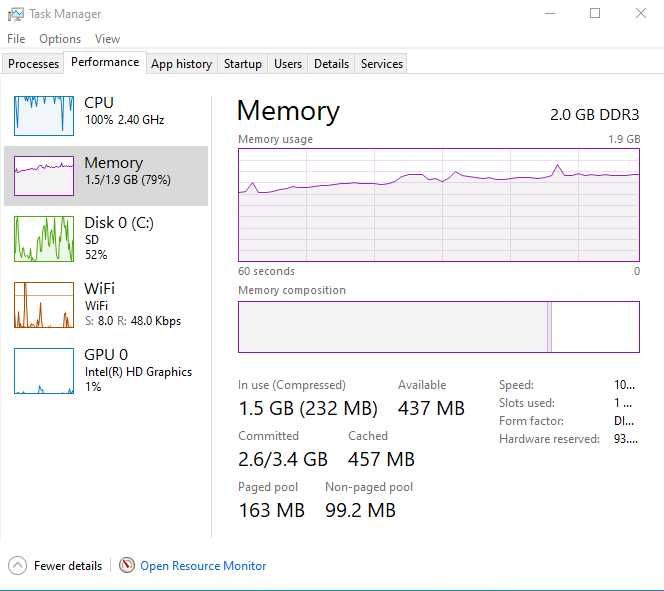The height and width of the screenshot is (591, 664).
Task: Go to the Users tab
Action: click(288, 64)
